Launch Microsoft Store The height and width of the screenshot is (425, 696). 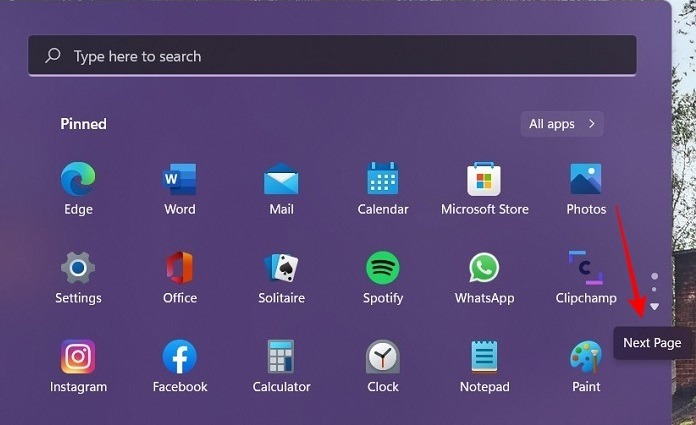point(484,179)
